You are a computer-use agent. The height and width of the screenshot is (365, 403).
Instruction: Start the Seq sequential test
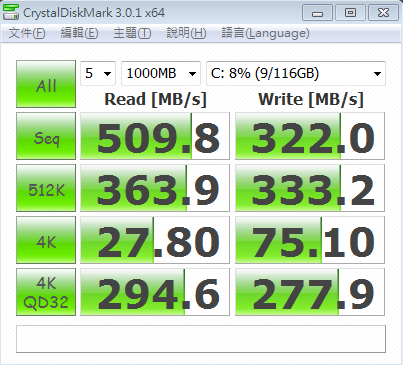46,136
